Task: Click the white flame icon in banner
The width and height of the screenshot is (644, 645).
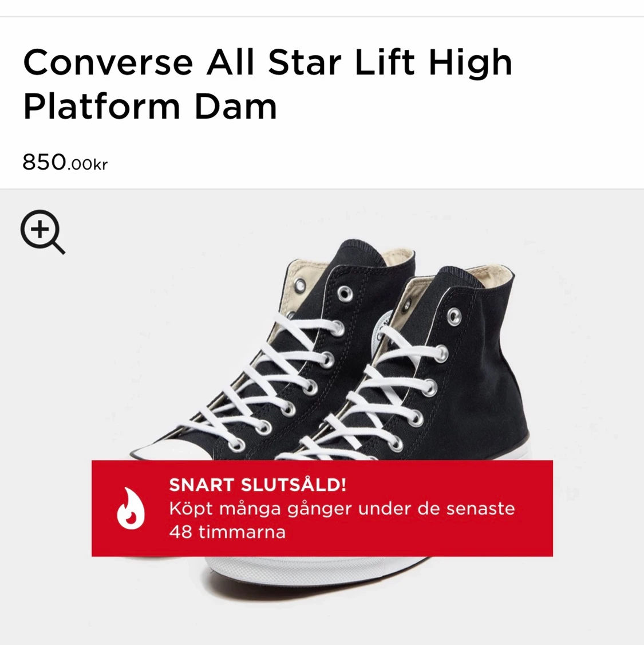Action: click(131, 508)
